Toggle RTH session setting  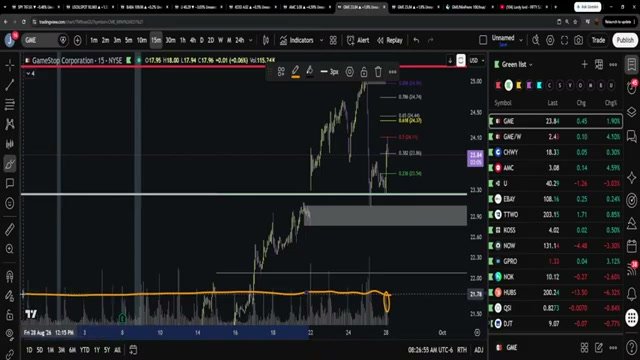pos(462,350)
